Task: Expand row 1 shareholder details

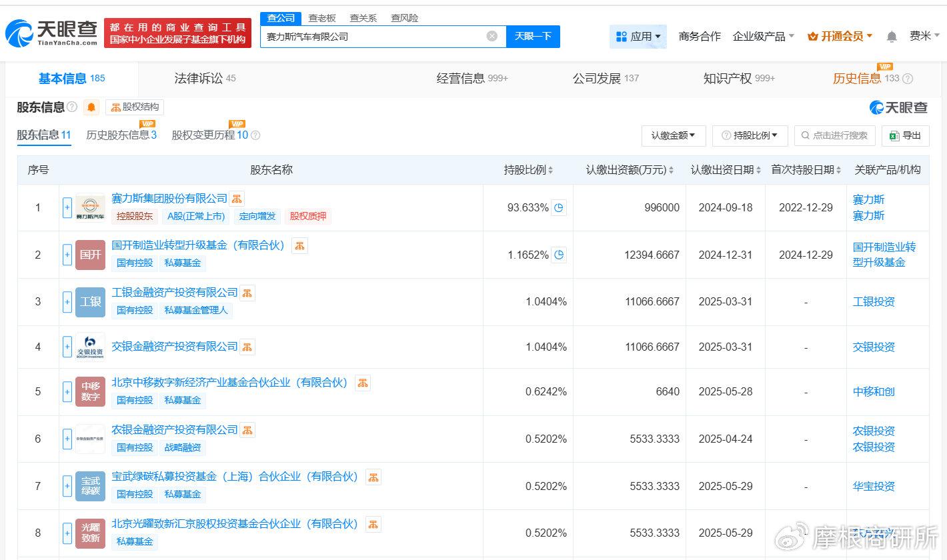Action: [x=67, y=207]
